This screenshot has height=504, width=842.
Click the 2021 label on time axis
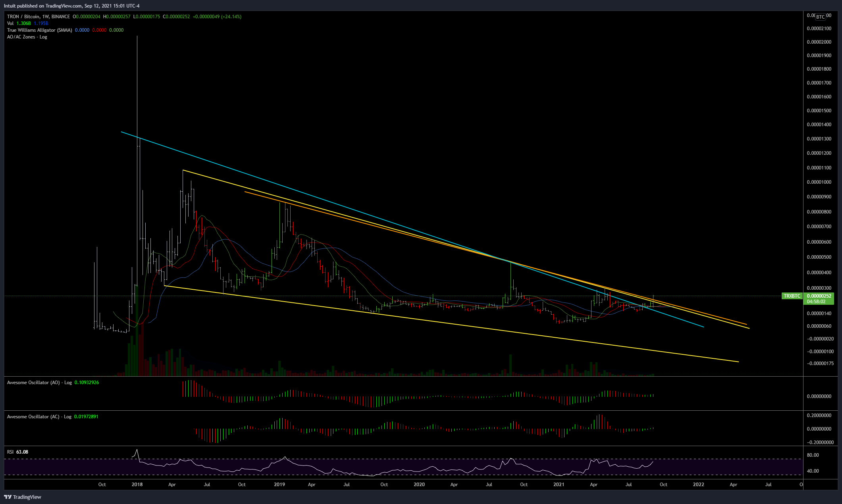[559, 485]
